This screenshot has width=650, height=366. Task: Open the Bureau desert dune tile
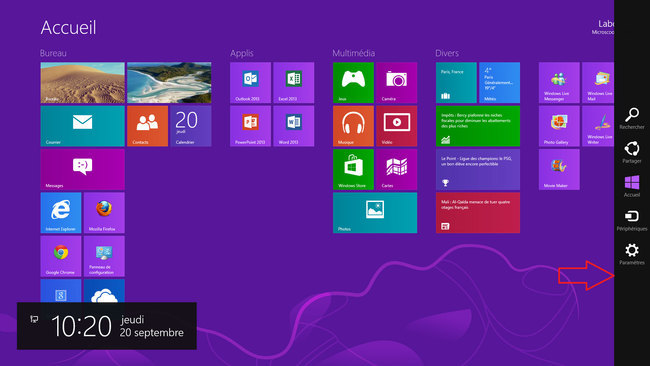82,82
